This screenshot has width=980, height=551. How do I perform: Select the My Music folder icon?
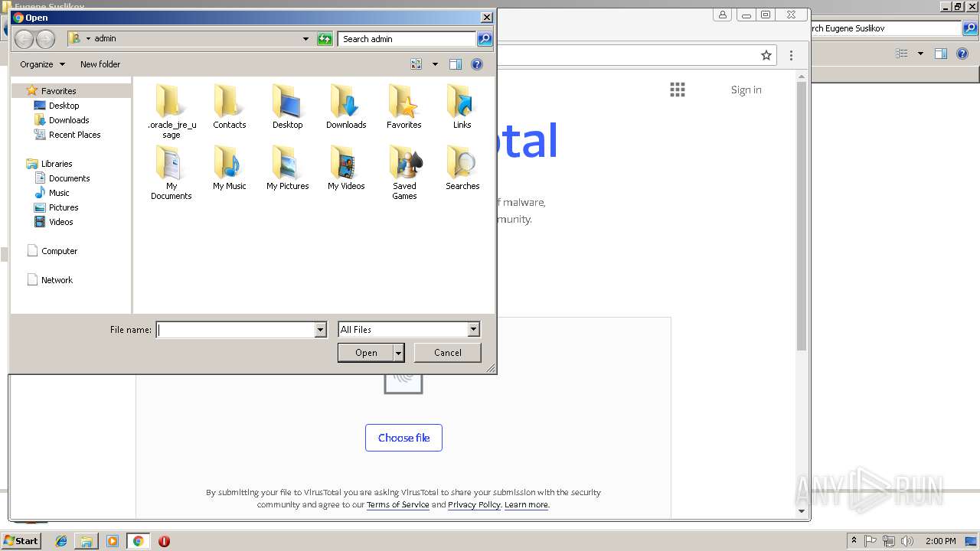[x=230, y=168]
